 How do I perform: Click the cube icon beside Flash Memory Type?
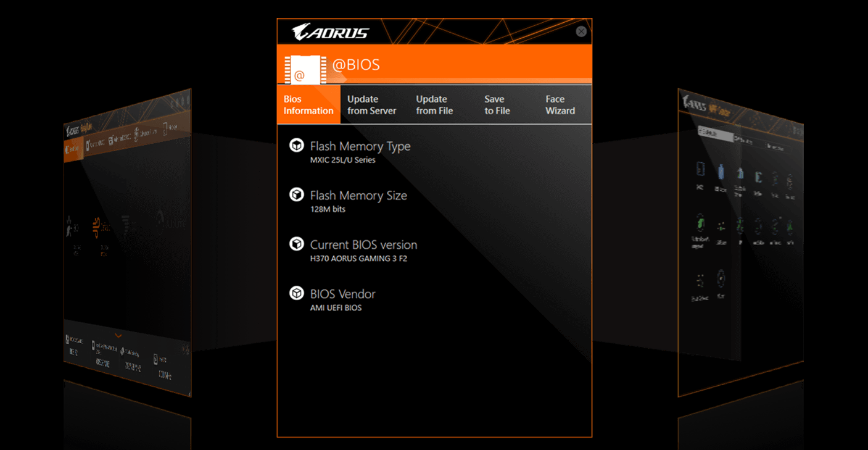tap(297, 145)
